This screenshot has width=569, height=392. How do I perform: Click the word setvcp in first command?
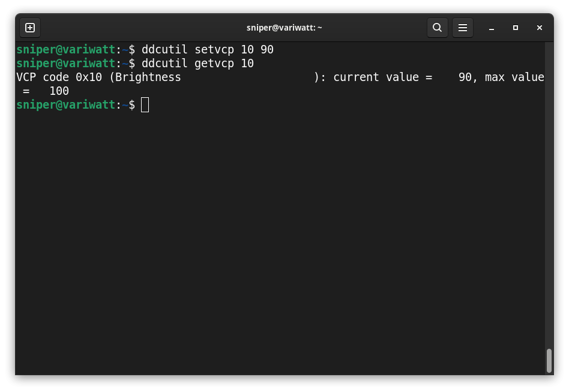[x=214, y=50]
